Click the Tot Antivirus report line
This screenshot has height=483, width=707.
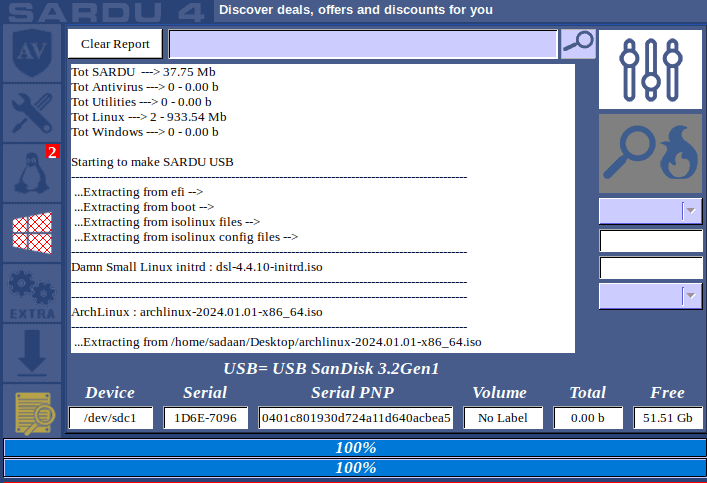pyautogui.click(x=145, y=87)
